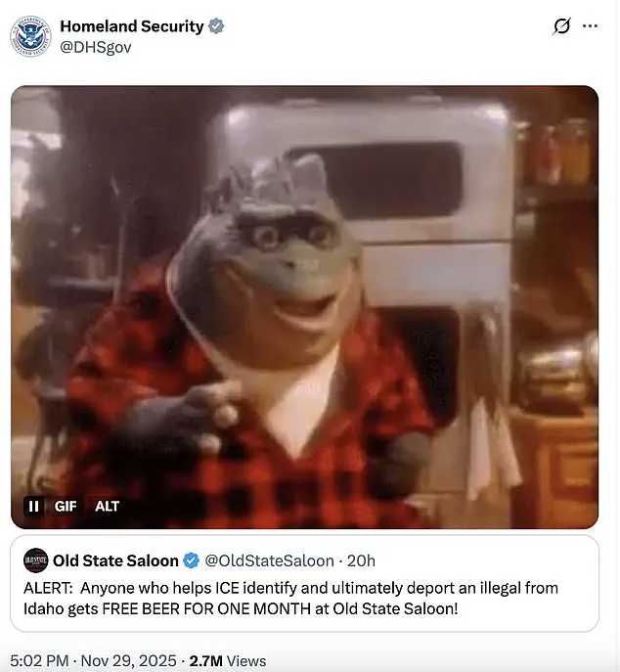Pause the playing GIF
The height and width of the screenshot is (672, 620).
[33, 506]
